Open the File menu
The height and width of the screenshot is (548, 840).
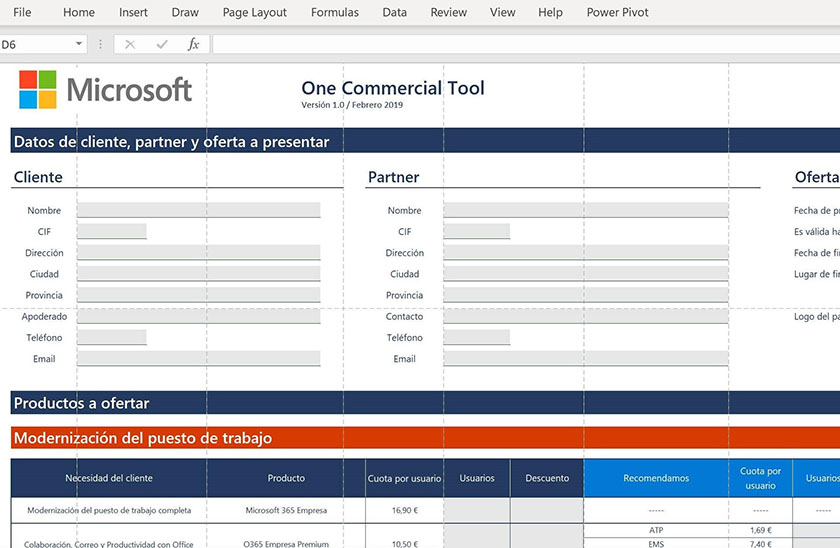pyautogui.click(x=22, y=12)
